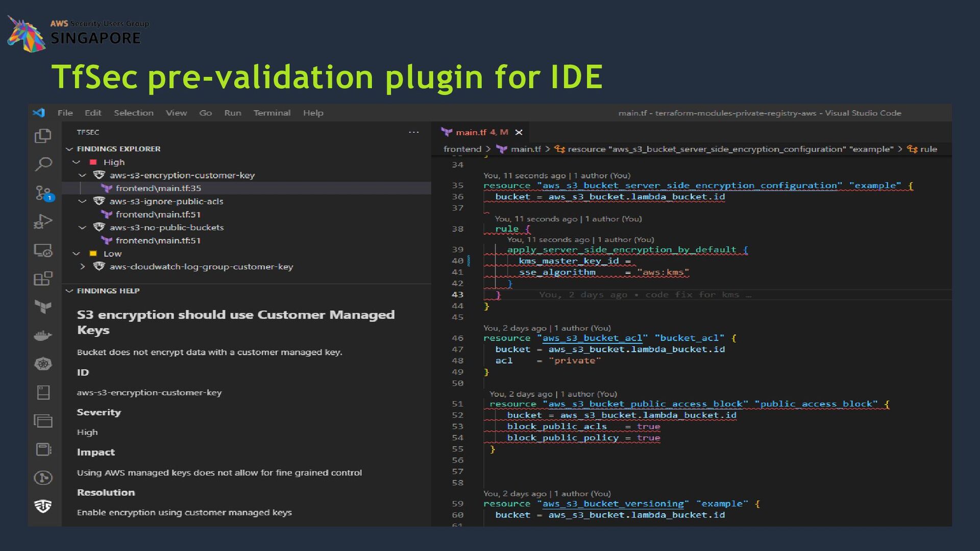The height and width of the screenshot is (551, 980).
Task: Open frontend\main.tf:51 under ignore-public-acls
Action: point(158,214)
